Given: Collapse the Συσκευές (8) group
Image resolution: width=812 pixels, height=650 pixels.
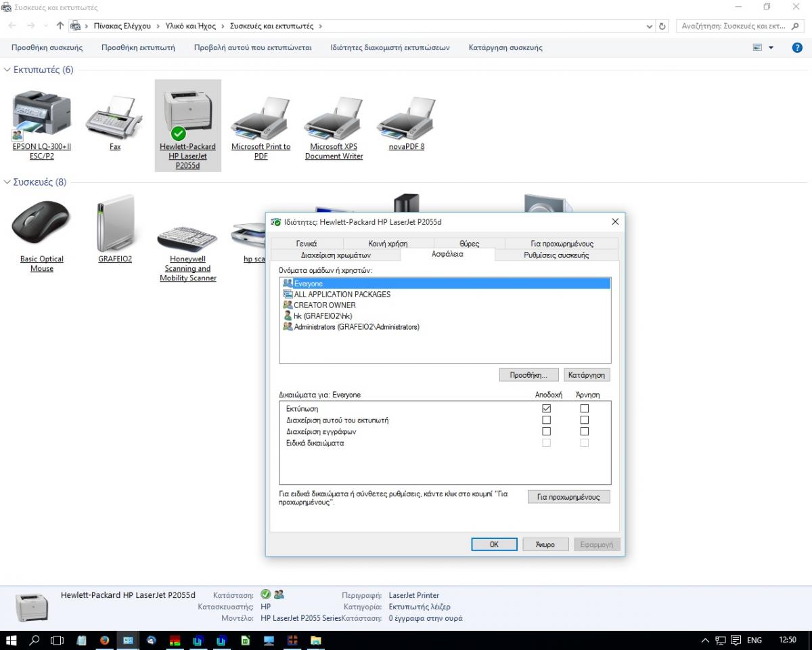Looking at the screenshot, I should click(x=7, y=182).
